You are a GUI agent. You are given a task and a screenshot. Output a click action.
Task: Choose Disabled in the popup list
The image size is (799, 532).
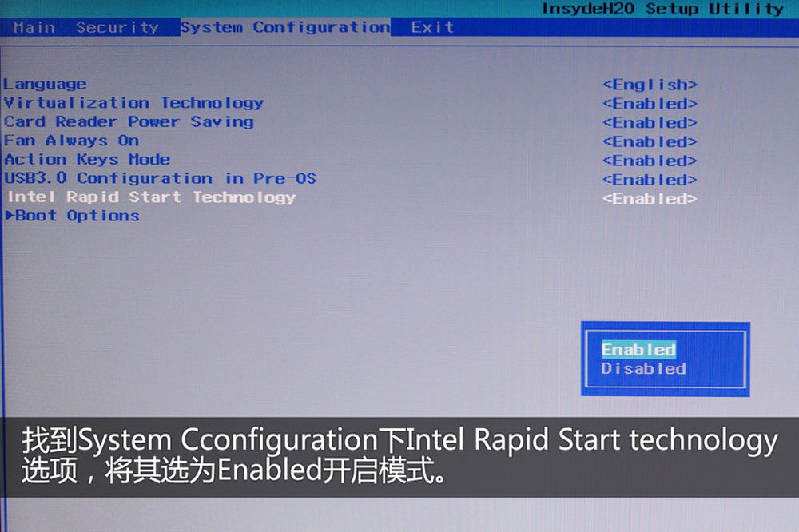point(643,368)
